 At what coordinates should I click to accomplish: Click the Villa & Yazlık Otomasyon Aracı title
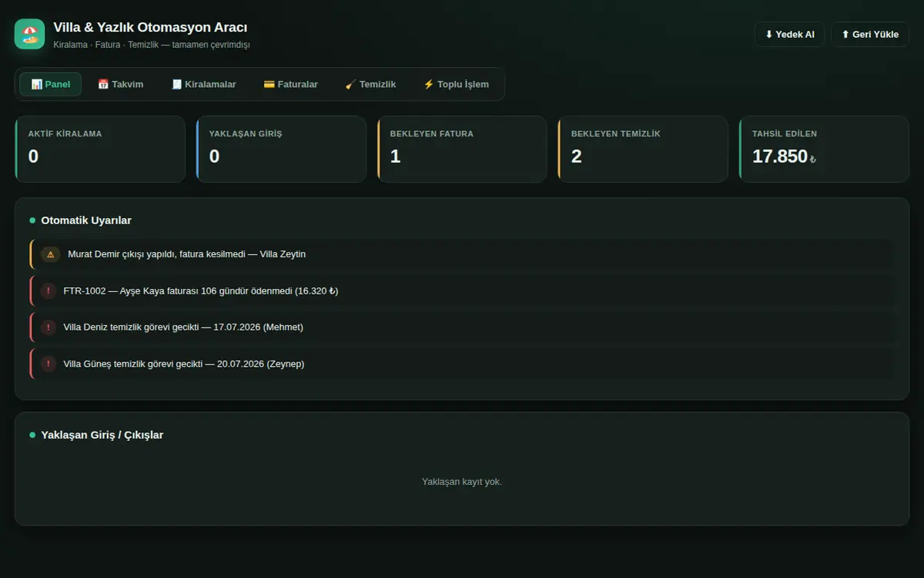(x=150, y=28)
